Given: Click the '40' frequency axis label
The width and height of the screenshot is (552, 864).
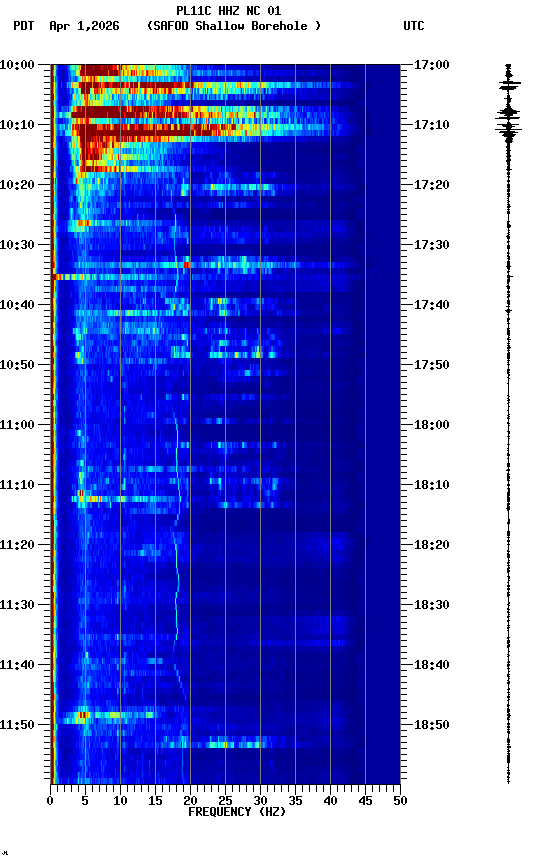Looking at the screenshot, I should pyautogui.click(x=330, y=801).
